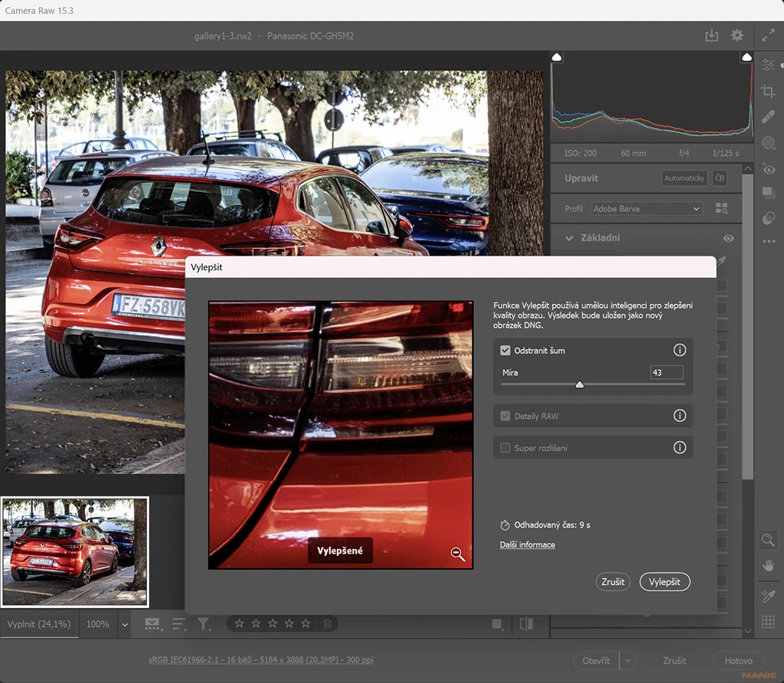Select the Healing bandage tool
Screen dimensions: 784x683
[768, 116]
